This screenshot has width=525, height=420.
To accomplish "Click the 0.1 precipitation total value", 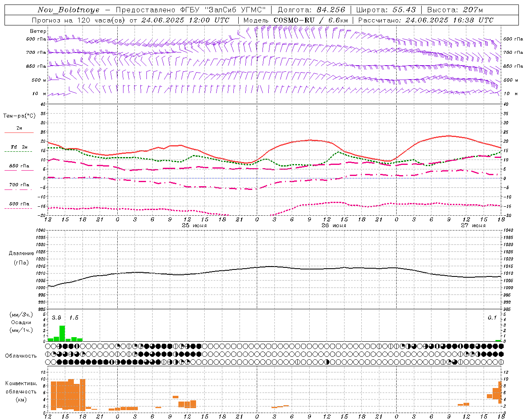I will (x=492, y=318).
